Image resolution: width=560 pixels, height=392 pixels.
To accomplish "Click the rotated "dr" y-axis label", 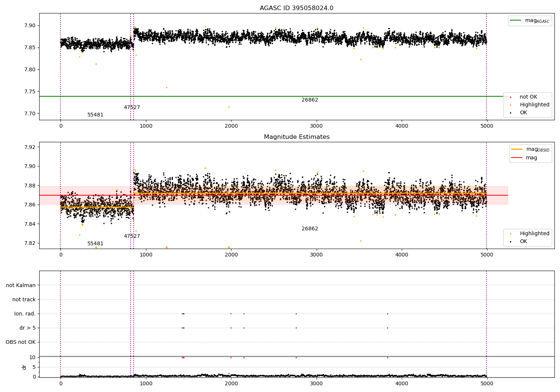I will click(x=24, y=367).
